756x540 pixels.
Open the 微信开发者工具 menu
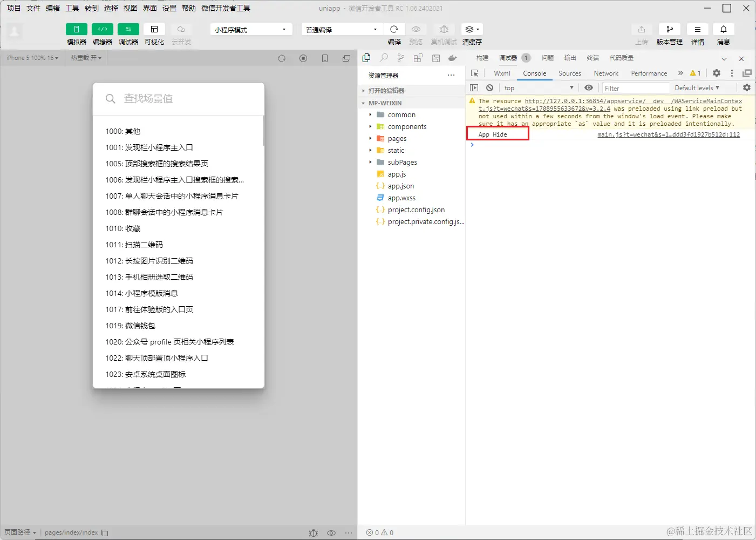226,8
